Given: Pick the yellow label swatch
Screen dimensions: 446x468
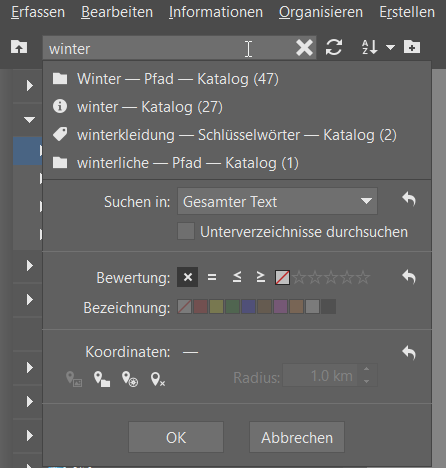Looking at the screenshot, I should tap(216, 307).
